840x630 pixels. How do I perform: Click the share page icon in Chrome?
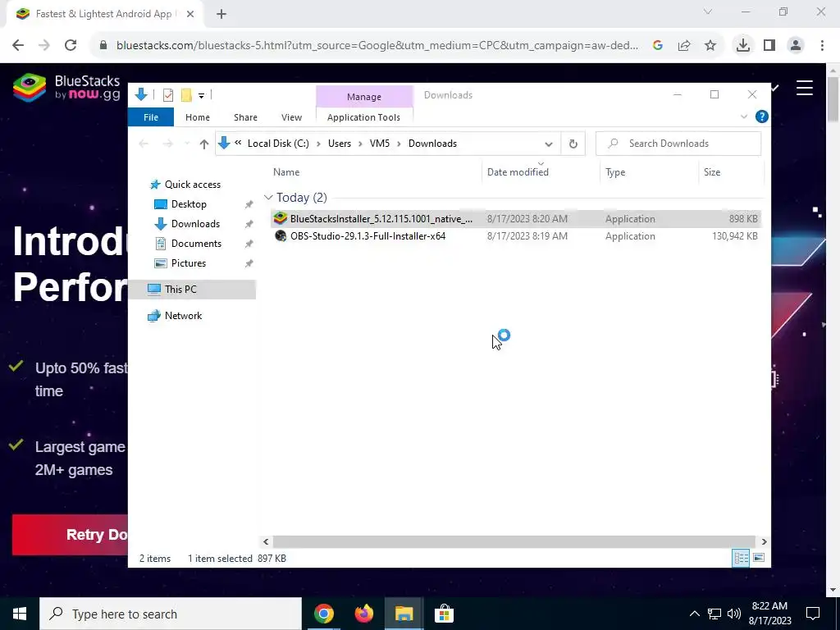[x=684, y=46]
